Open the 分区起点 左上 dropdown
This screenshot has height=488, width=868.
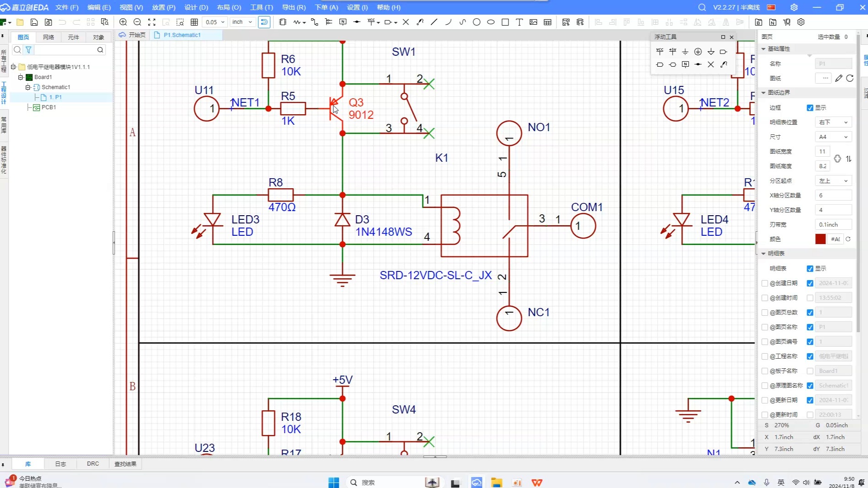coord(833,180)
